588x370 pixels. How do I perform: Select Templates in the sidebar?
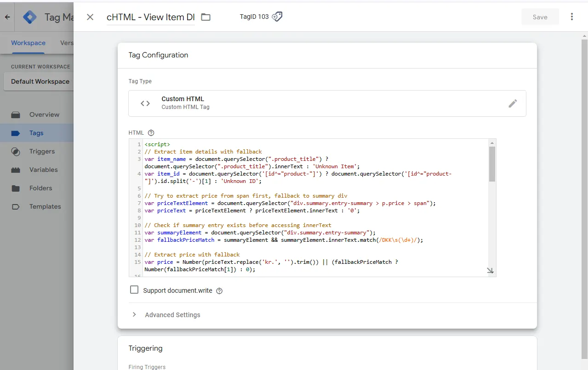pyautogui.click(x=45, y=206)
